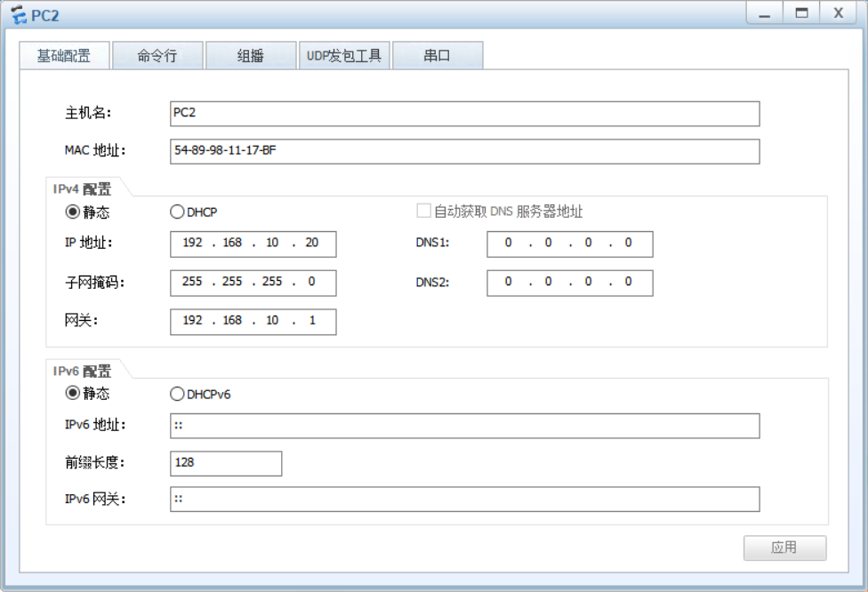The width and height of the screenshot is (868, 592).
Task: Switch to the 命令行 tab
Action: pos(157,55)
